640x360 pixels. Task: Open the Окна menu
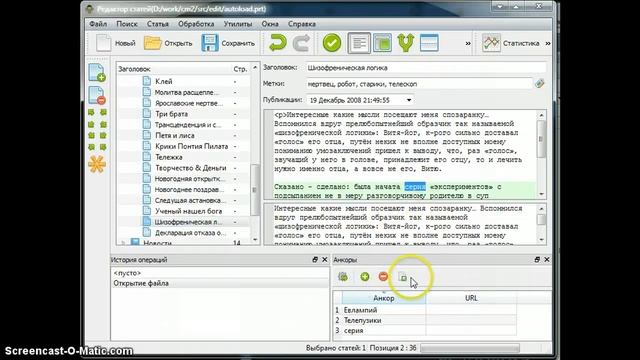[x=270, y=24]
